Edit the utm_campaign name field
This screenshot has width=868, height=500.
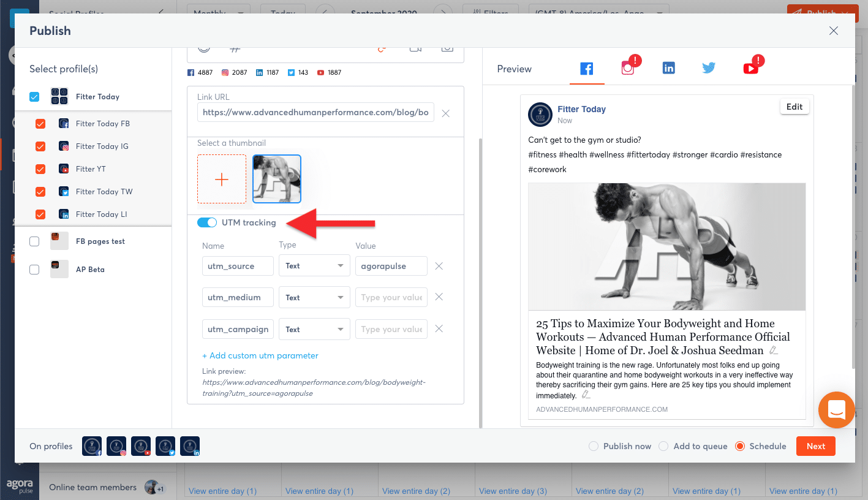(x=238, y=328)
